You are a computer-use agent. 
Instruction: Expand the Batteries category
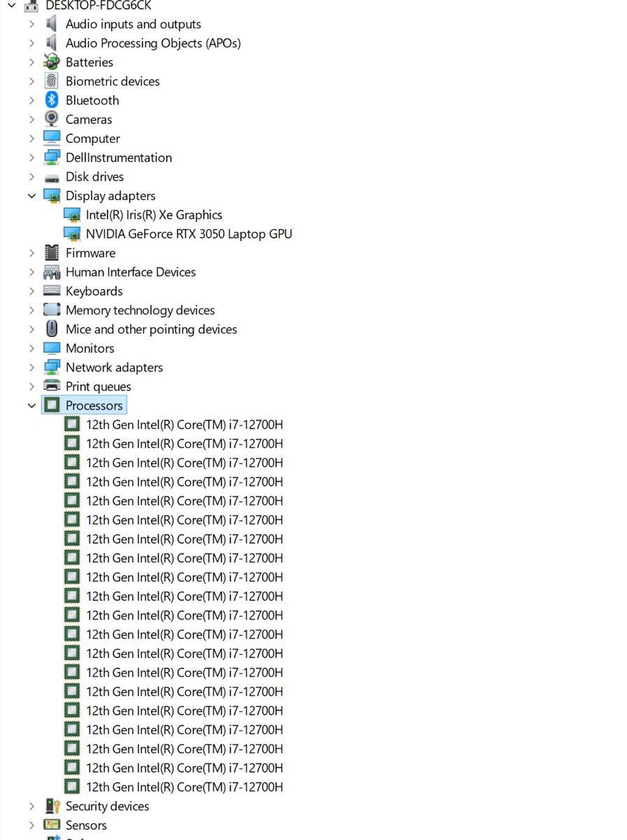click(31, 62)
